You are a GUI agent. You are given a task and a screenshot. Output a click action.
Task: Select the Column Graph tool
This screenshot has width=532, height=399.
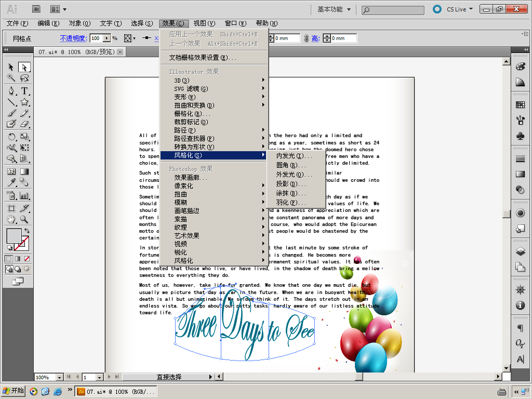point(24,195)
